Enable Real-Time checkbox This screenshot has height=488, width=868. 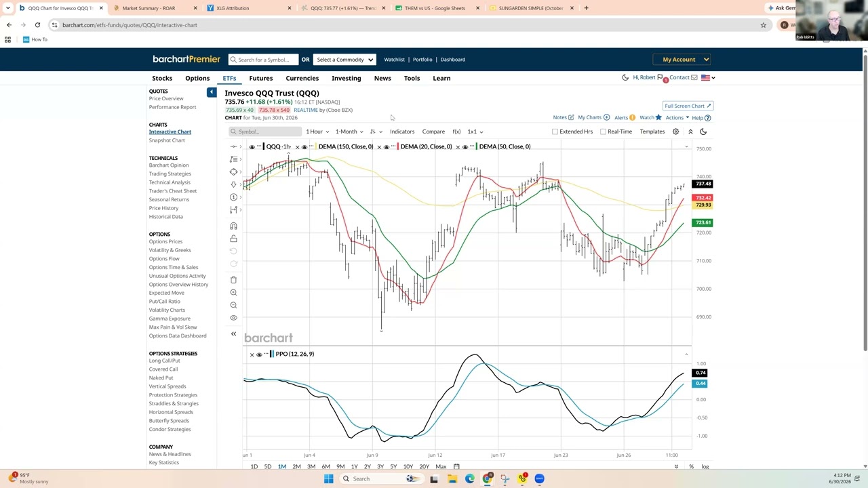coord(603,131)
